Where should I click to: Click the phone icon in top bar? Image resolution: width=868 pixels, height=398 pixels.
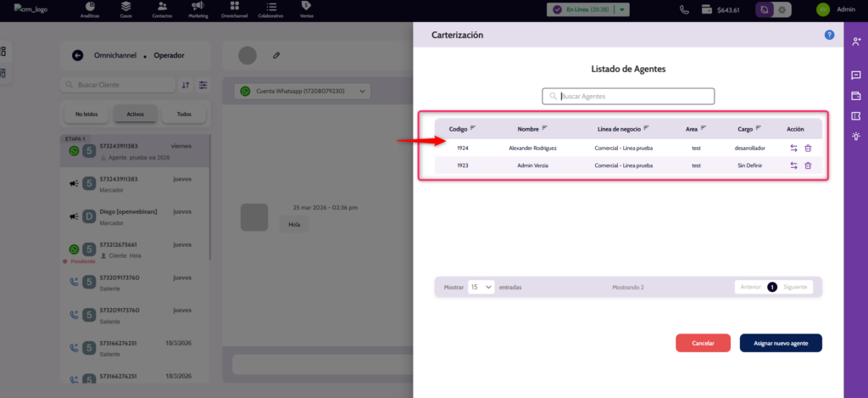tap(684, 10)
